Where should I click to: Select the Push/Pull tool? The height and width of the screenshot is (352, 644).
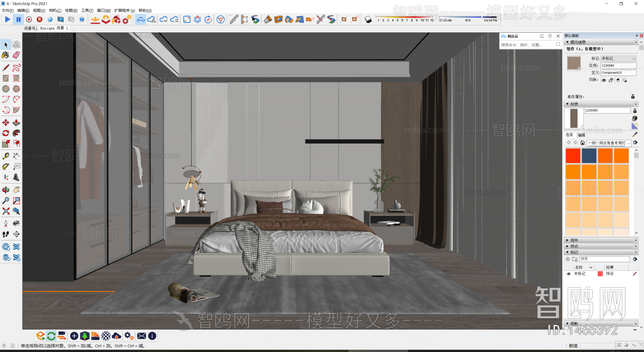pos(16,122)
